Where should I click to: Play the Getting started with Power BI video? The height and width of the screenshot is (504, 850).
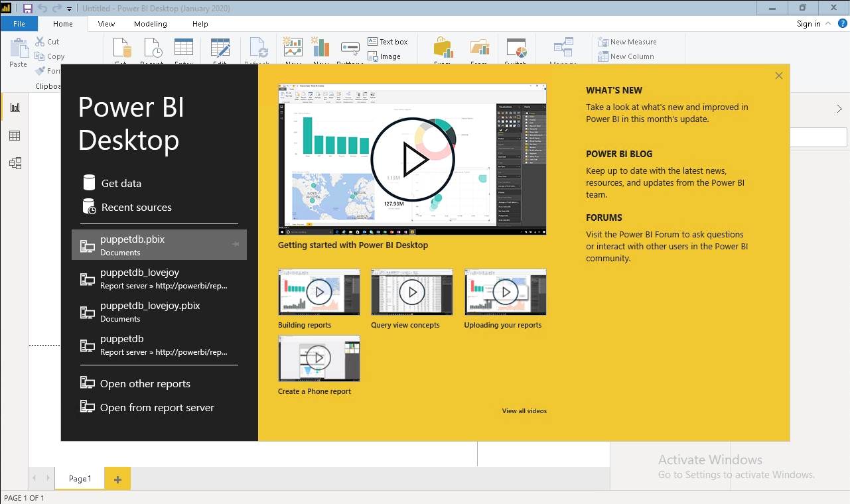pos(412,159)
